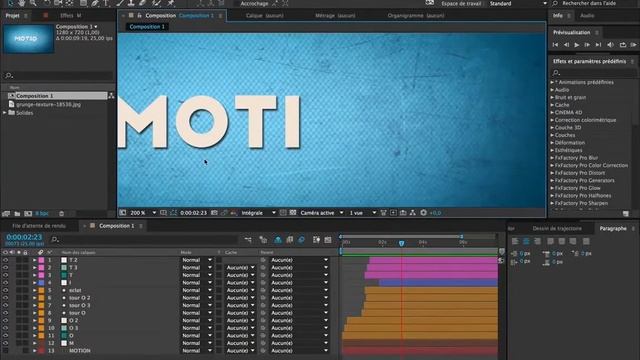The height and width of the screenshot is (360, 640).
Task: Jump to first frame in preview panel
Action: tap(555, 45)
